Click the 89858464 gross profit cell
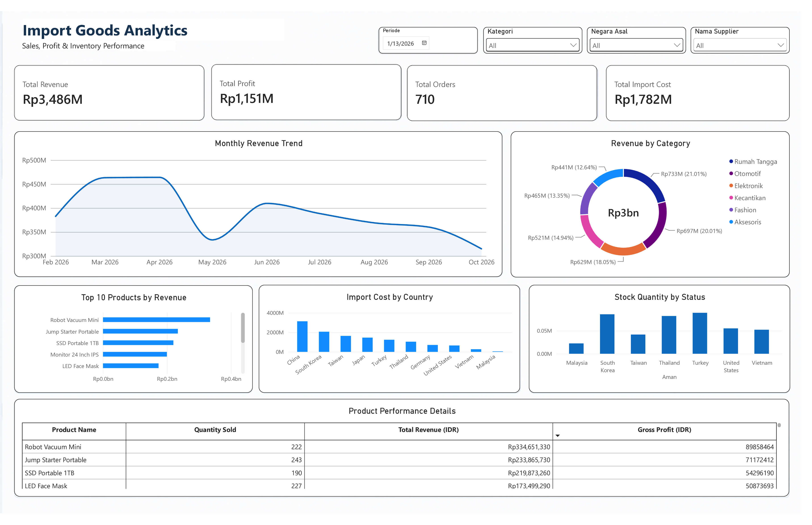Viewport: 812px width, 525px height. point(760,447)
